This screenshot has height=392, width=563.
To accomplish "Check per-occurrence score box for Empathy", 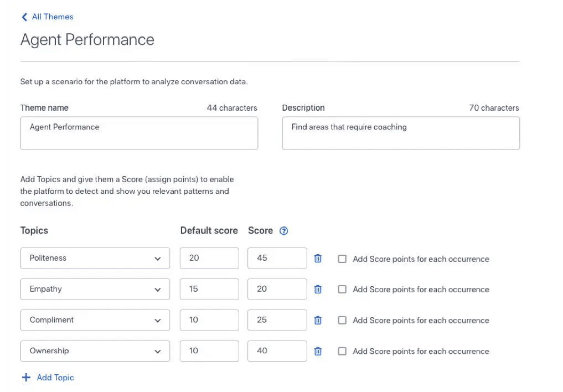I will point(342,289).
